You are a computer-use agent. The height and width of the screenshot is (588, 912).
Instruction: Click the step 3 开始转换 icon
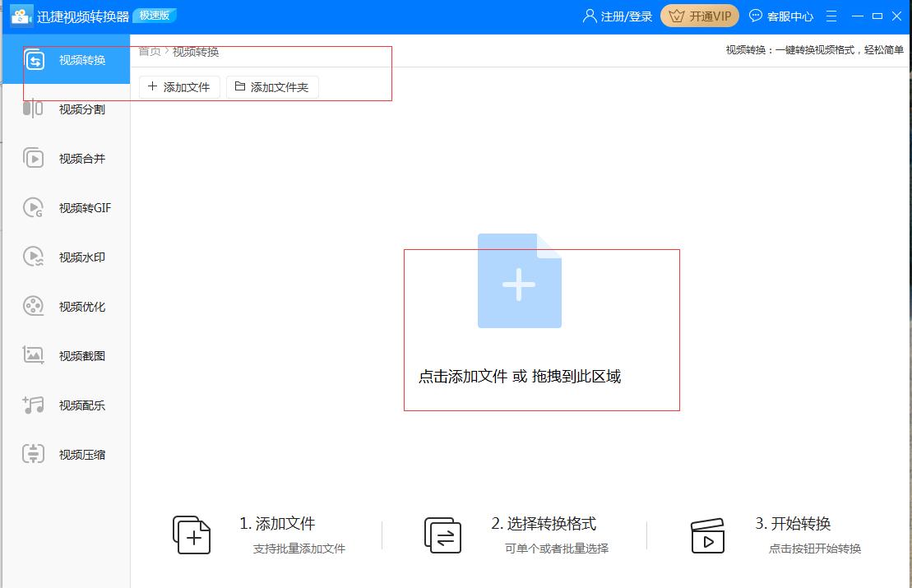tap(708, 535)
